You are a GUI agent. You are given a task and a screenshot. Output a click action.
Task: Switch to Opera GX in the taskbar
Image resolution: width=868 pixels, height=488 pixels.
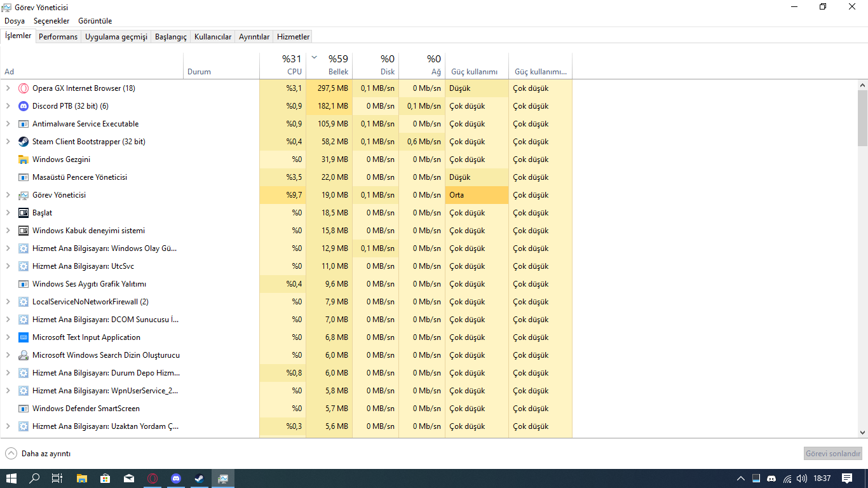pos(153,478)
